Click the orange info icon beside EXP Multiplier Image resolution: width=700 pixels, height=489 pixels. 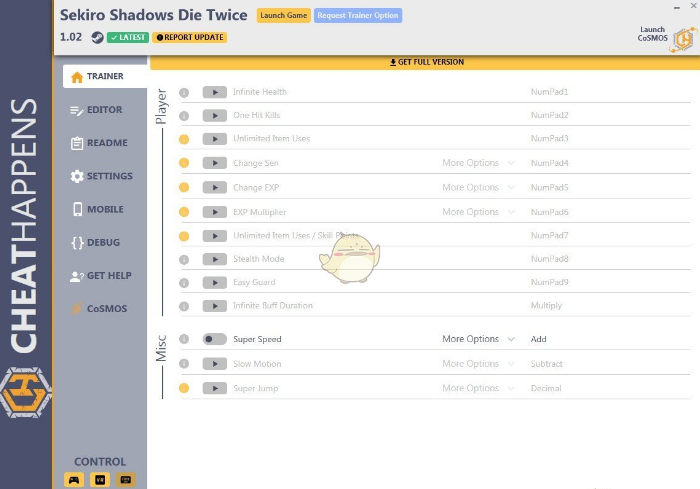(x=184, y=212)
